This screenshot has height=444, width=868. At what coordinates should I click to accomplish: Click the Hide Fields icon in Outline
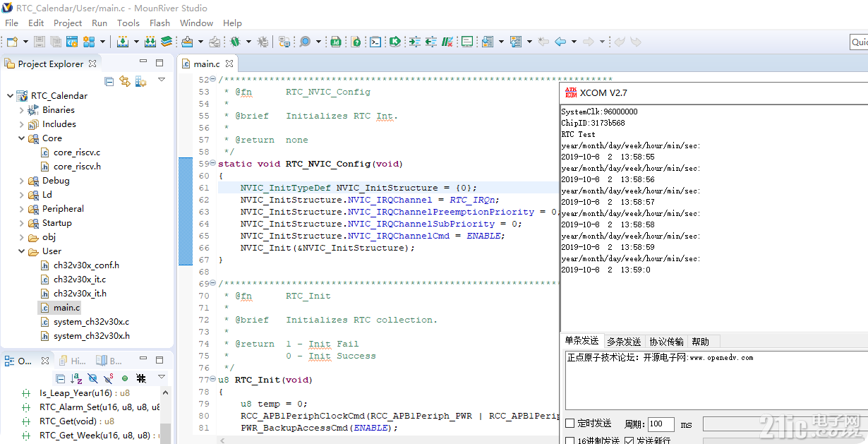pos(93,378)
